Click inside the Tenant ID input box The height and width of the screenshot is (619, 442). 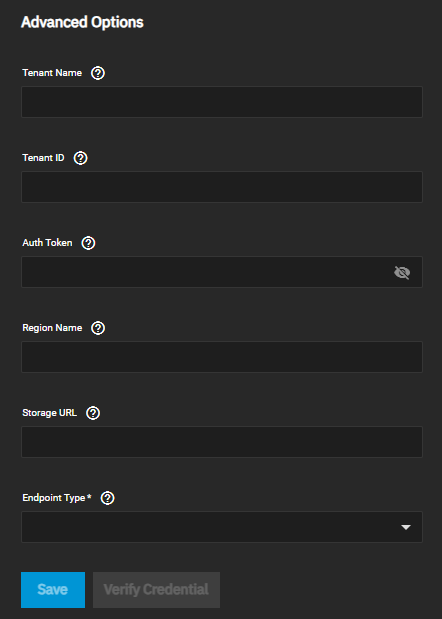coord(222,187)
